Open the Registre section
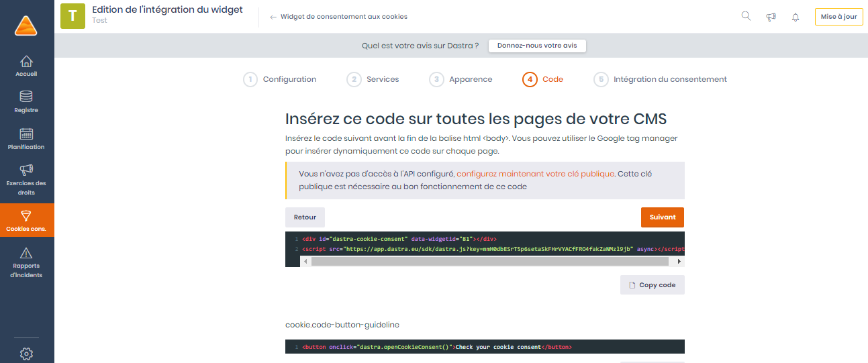Image resolution: width=868 pixels, height=363 pixels. 26,102
